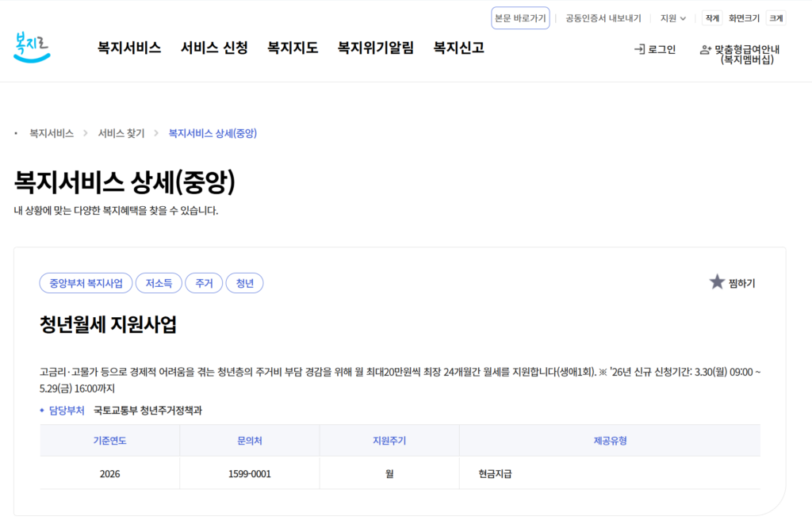
Task: Navigate to 서비스 찾기 breadcrumb
Action: 121,133
